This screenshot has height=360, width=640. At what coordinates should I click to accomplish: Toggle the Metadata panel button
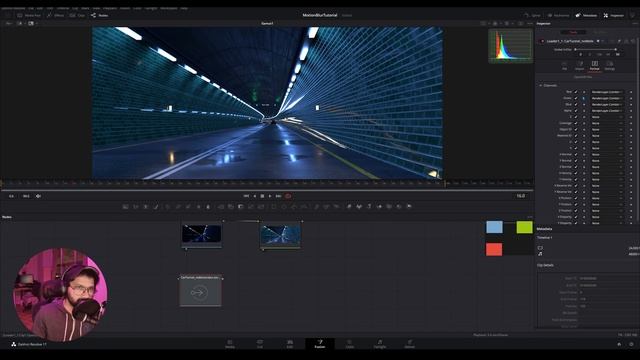[x=586, y=16]
